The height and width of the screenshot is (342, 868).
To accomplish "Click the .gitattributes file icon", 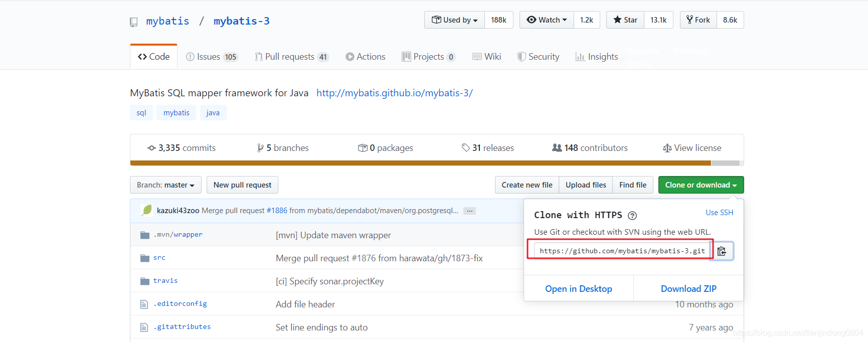I will pyautogui.click(x=144, y=327).
